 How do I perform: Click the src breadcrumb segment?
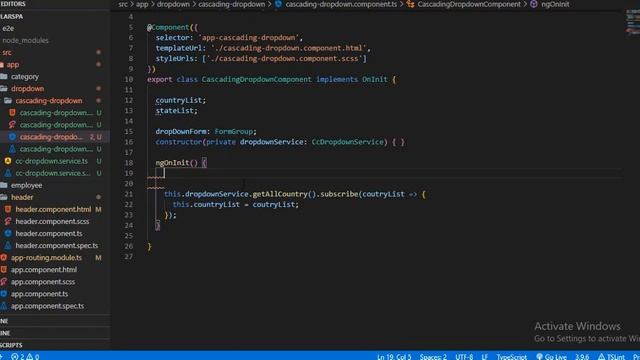[123, 4]
